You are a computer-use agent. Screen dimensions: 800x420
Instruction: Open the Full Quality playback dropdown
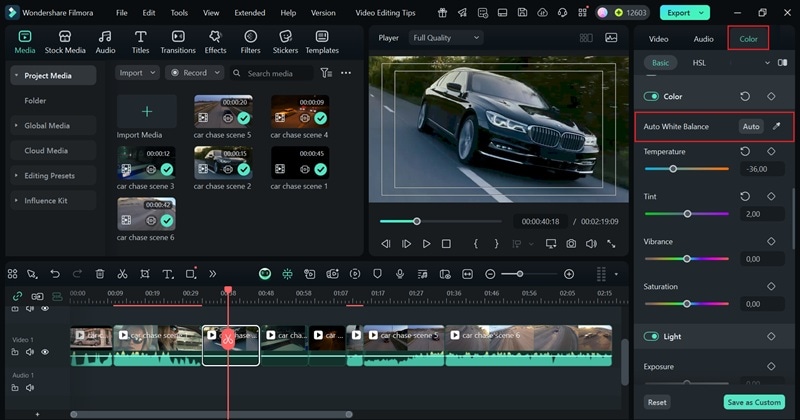(x=445, y=37)
